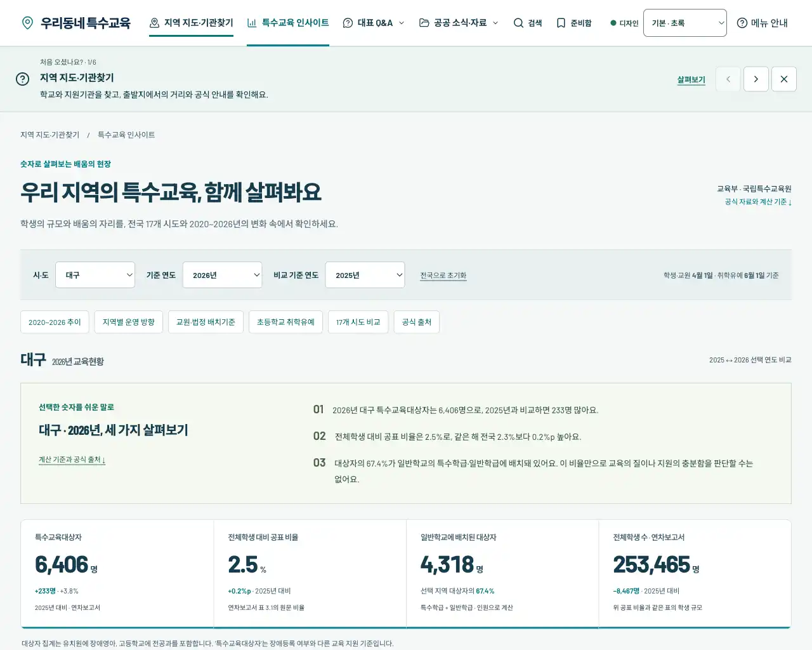Click the 공식 자료와 계산 기준 link

758,202
